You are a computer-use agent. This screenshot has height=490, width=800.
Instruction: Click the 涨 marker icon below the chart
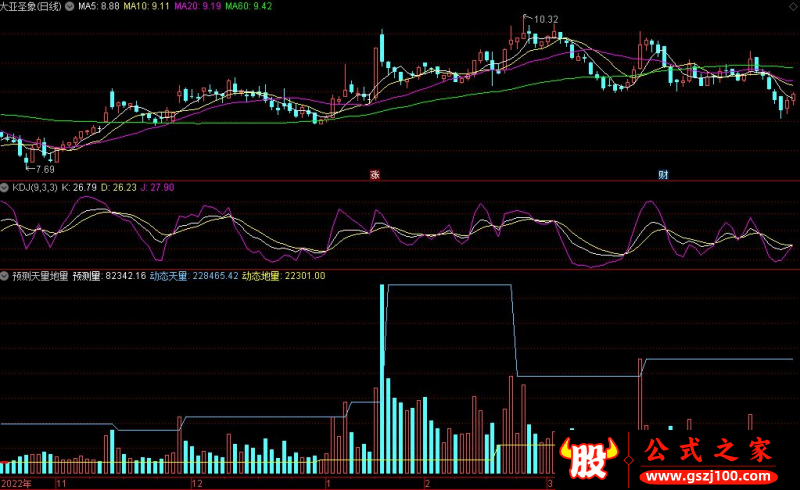pyautogui.click(x=375, y=174)
